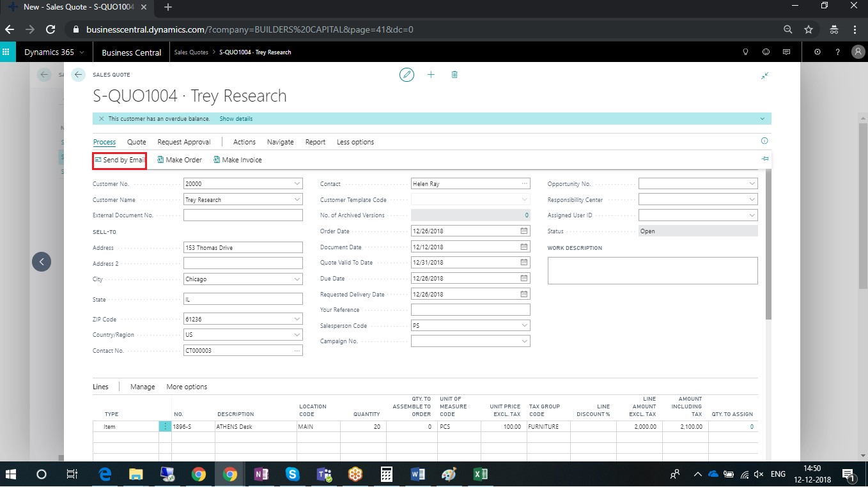Dismiss the overdue balance notification X
Image resolution: width=868 pixels, height=487 pixels.
point(101,119)
